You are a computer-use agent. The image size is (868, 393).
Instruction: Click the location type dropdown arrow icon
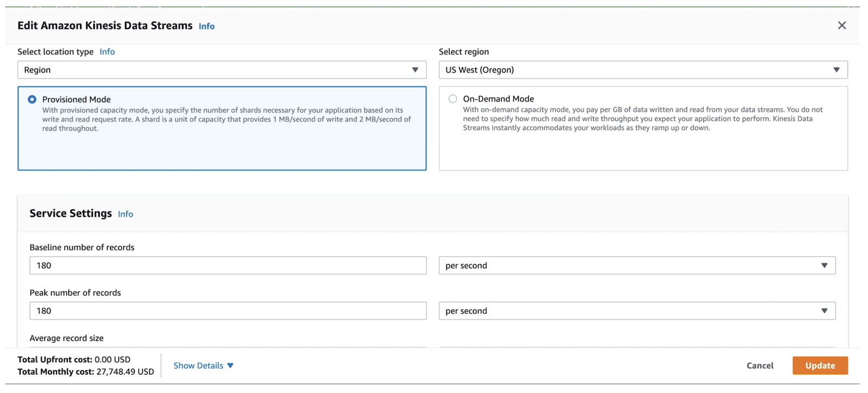point(415,70)
